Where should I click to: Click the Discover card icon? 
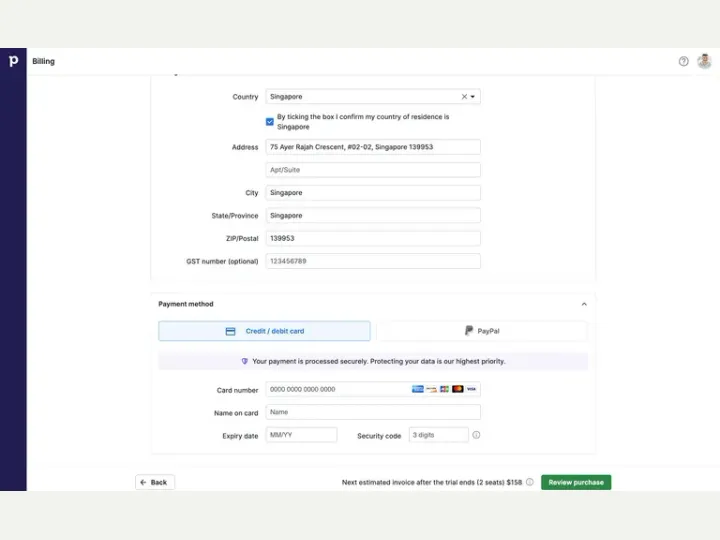point(431,389)
